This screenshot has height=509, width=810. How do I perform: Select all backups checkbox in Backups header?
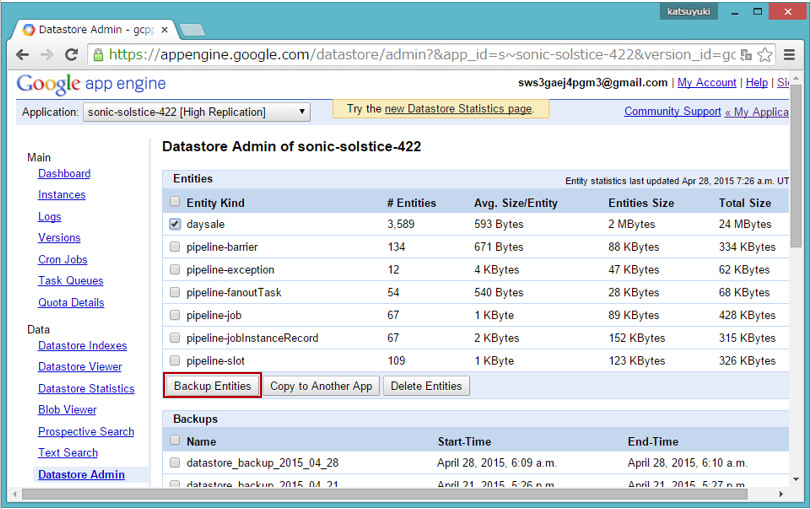175,440
